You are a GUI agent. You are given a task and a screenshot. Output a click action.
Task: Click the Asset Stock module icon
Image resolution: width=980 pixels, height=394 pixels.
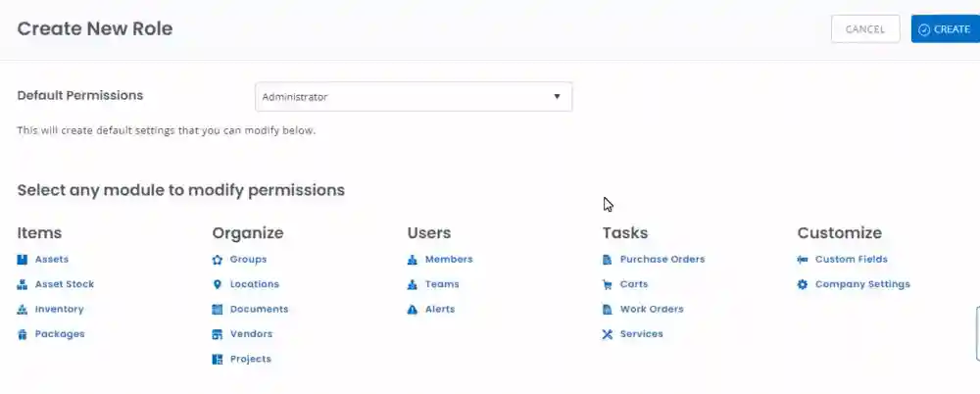pos(22,284)
